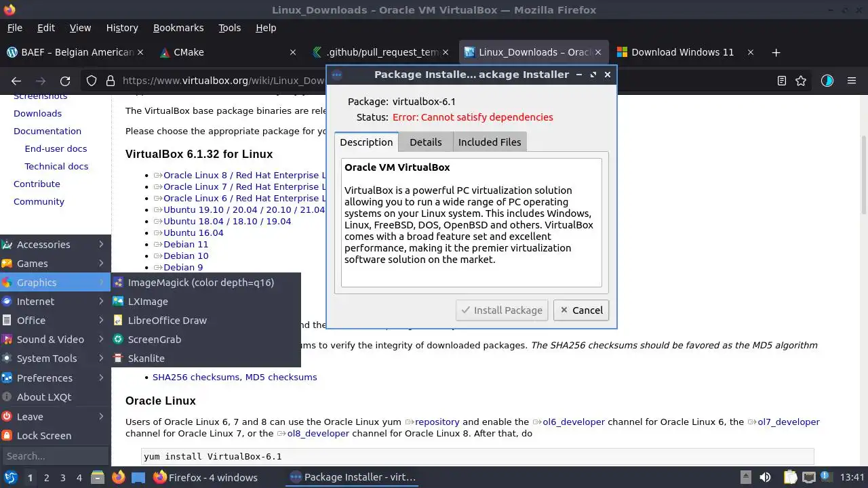The height and width of the screenshot is (488, 868).
Task: Click the menu Search field
Action: [x=54, y=456]
